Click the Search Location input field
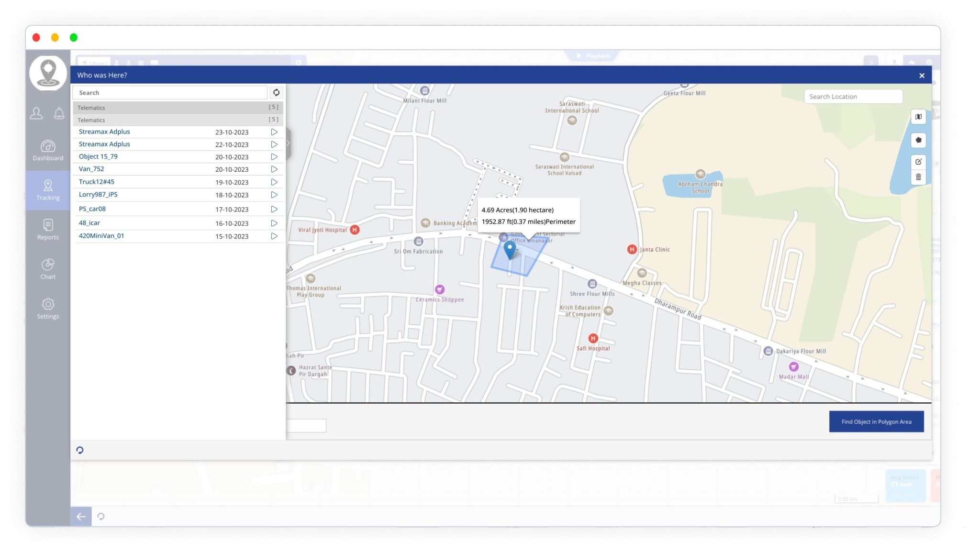This screenshot has height=552, width=980. [x=853, y=97]
